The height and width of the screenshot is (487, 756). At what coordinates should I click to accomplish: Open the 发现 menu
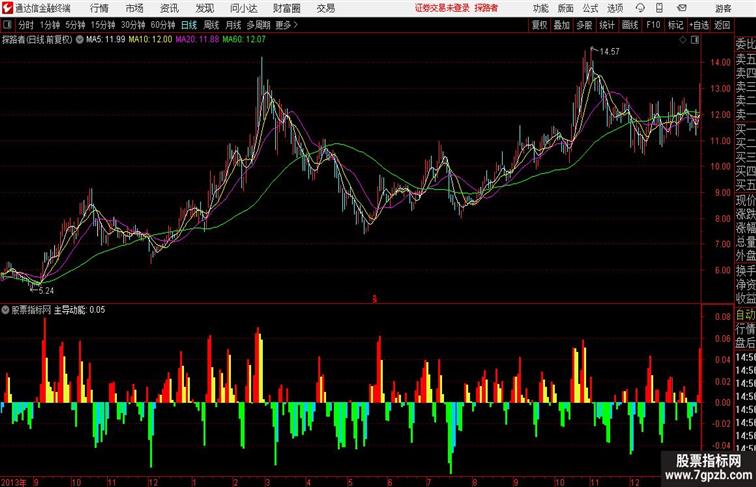(204, 8)
